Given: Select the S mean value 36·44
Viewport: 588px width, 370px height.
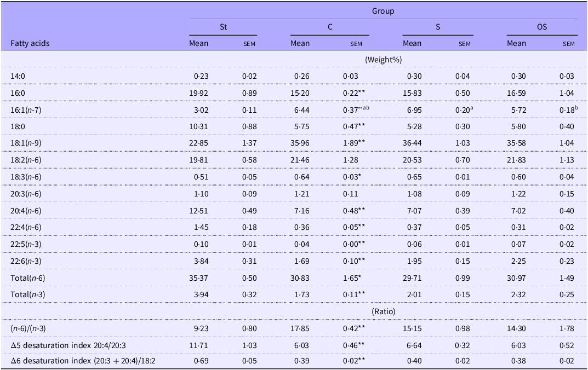Looking at the screenshot, I should (412, 143).
